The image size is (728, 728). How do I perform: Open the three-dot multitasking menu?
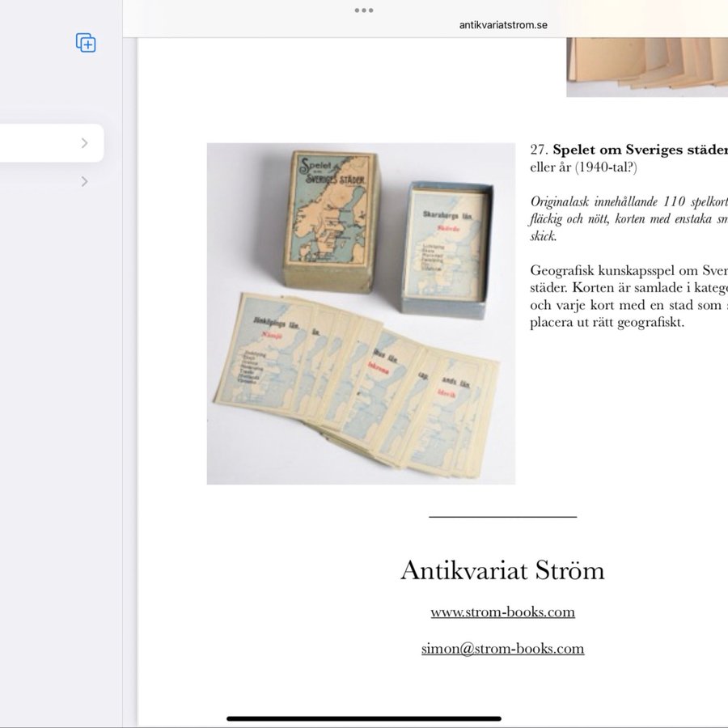point(364,11)
